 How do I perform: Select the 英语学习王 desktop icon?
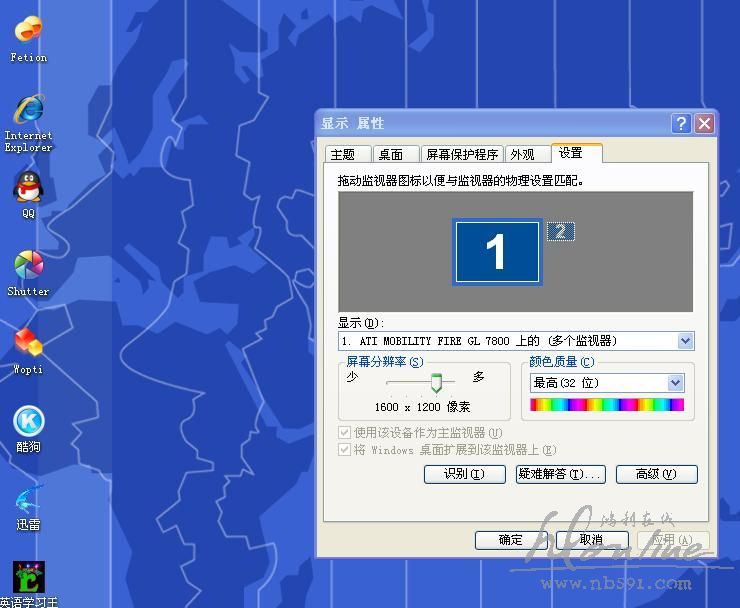tap(28, 577)
